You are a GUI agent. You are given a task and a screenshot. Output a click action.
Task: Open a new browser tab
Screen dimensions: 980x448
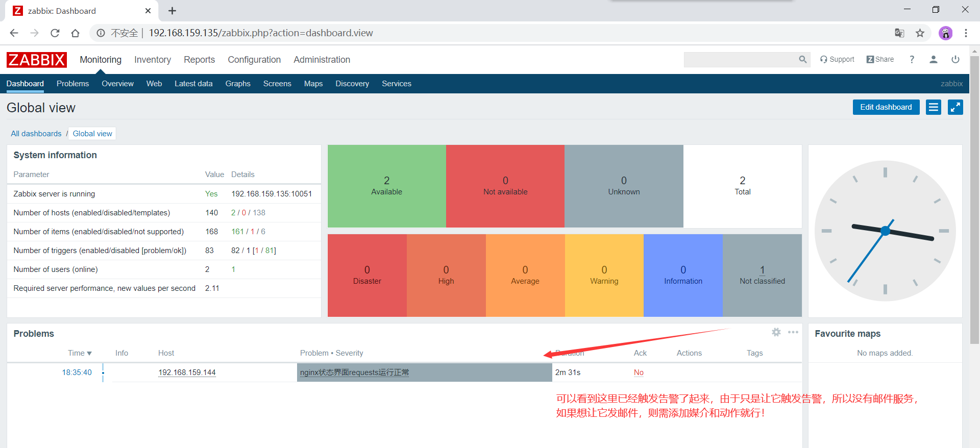(173, 11)
